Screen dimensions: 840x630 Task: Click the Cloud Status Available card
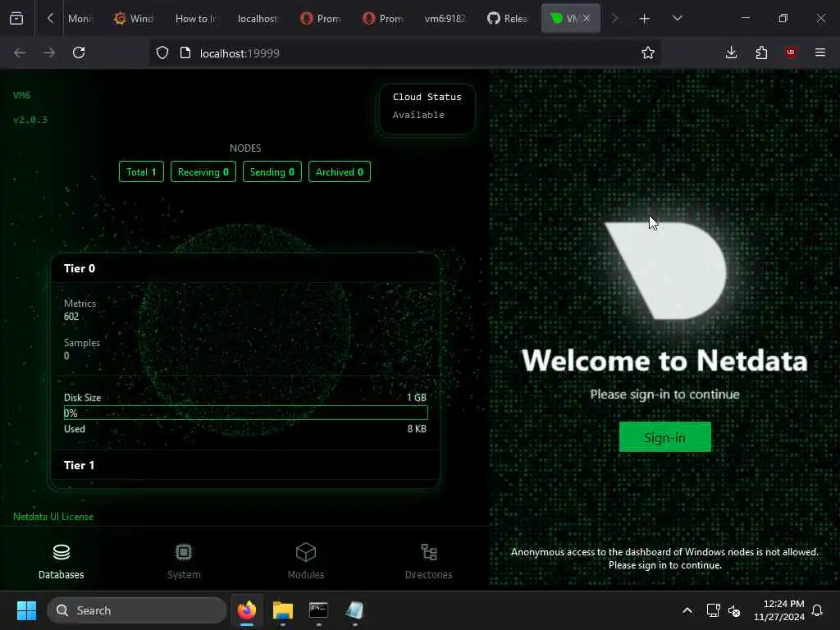click(x=427, y=109)
